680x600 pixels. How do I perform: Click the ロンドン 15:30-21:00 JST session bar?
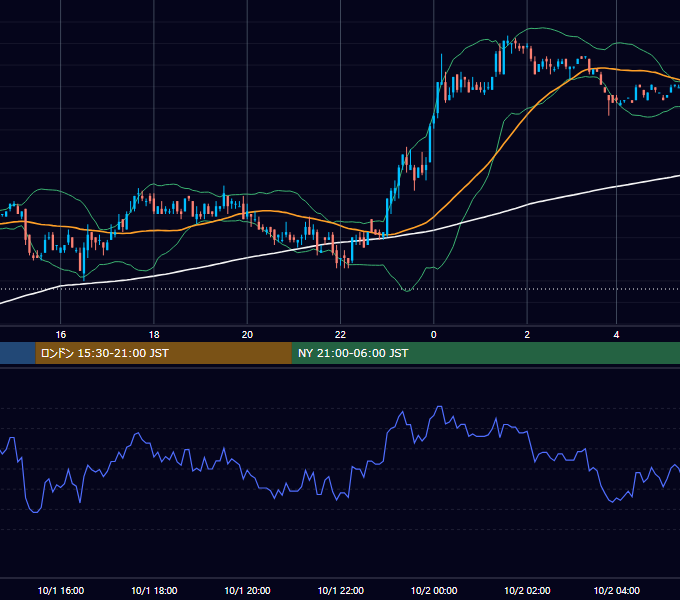point(163,353)
